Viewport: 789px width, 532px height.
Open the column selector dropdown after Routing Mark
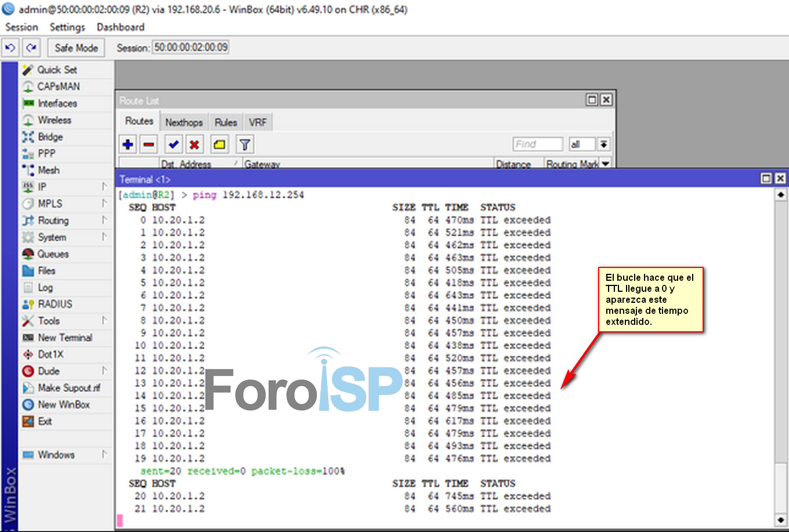click(606, 164)
